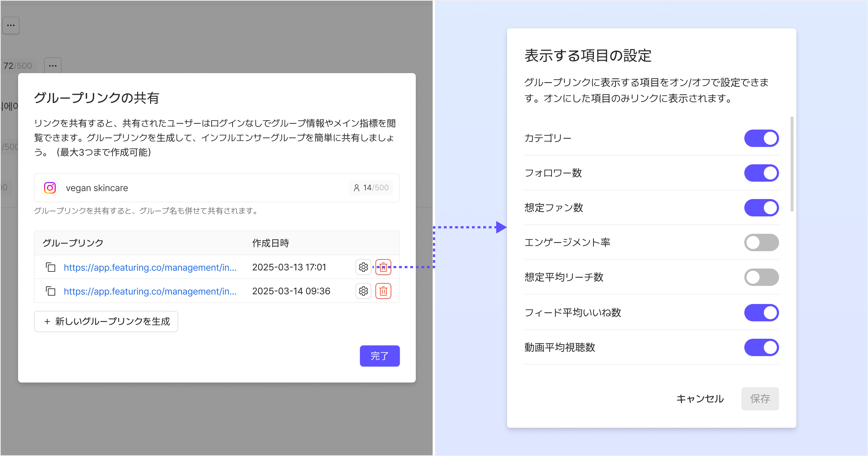Click 新しいグループリンクを生成 button

pos(106,321)
